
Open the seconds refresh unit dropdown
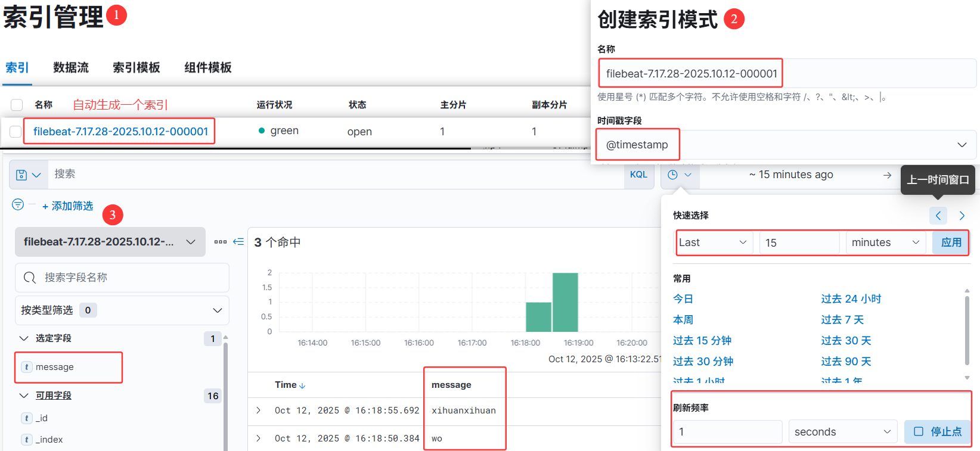click(843, 432)
